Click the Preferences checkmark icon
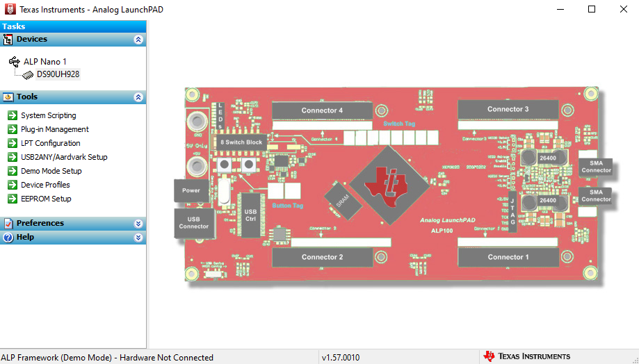This screenshot has width=639, height=364. coord(8,223)
